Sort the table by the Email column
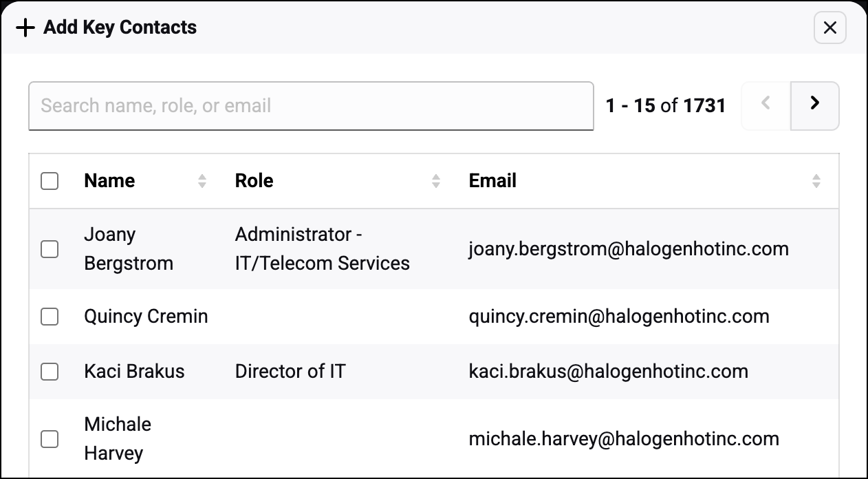This screenshot has width=868, height=479. pos(816,181)
